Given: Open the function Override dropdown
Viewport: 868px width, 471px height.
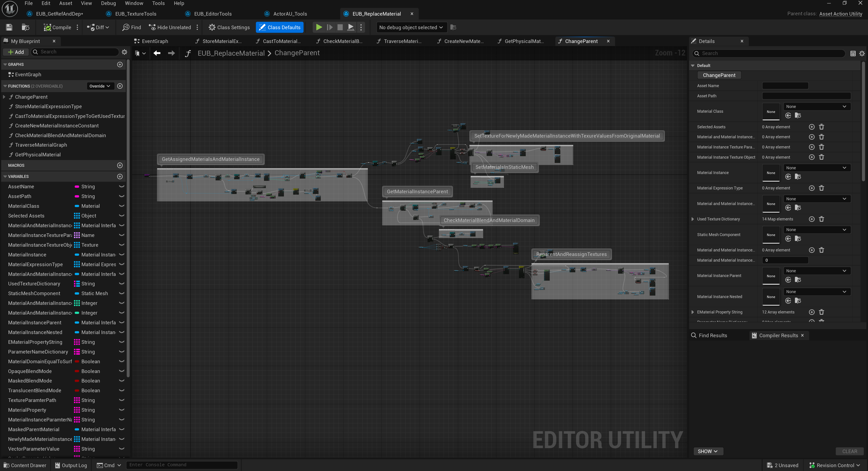Looking at the screenshot, I should pyautogui.click(x=100, y=86).
